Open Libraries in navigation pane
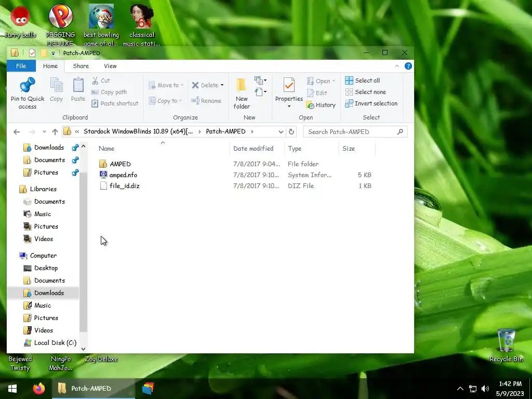 43,189
